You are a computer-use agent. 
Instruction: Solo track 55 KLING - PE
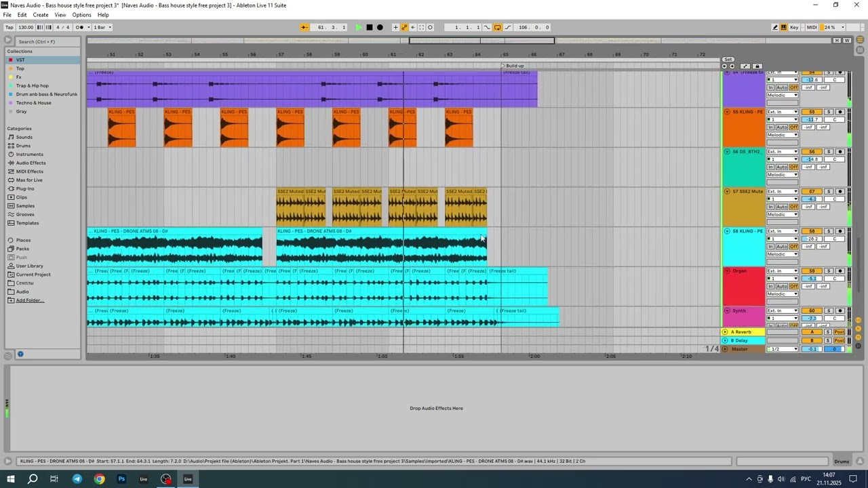click(x=829, y=112)
